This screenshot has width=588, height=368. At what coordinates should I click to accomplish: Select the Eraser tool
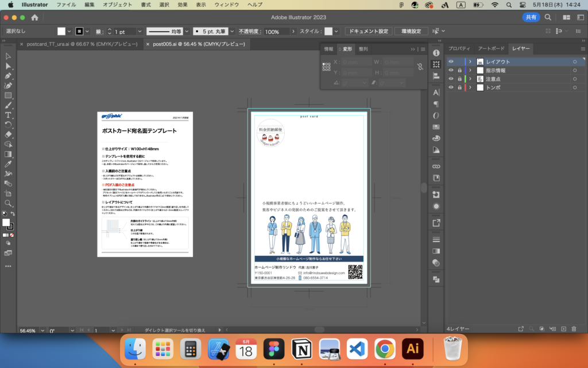[x=8, y=135]
